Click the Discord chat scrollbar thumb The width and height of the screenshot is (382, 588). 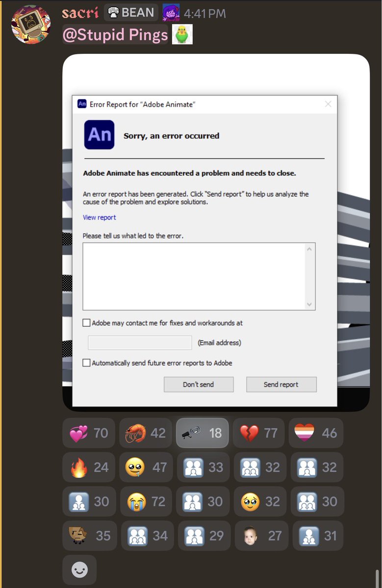click(x=377, y=578)
